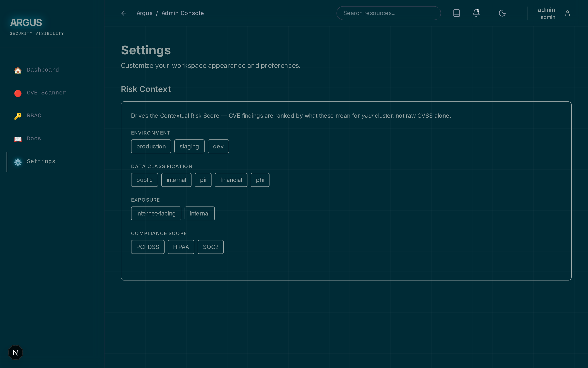
Task: Select internet-facing exposure
Action: tap(156, 213)
